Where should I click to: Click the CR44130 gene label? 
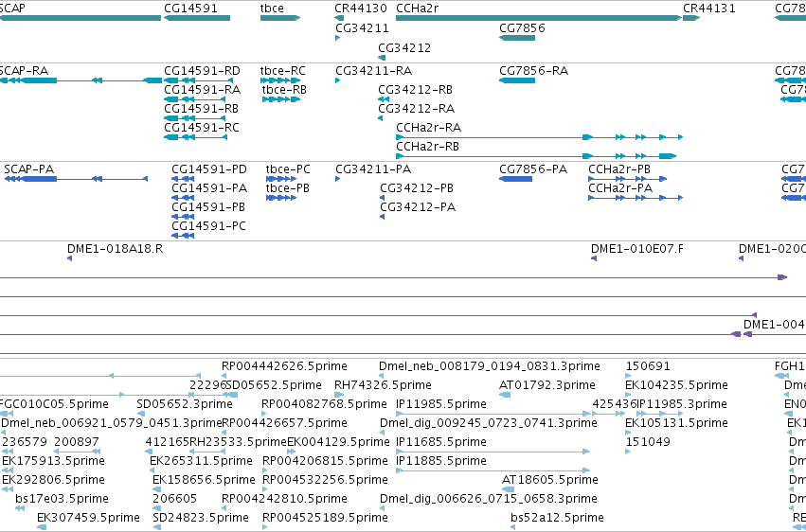pyautogui.click(x=361, y=9)
